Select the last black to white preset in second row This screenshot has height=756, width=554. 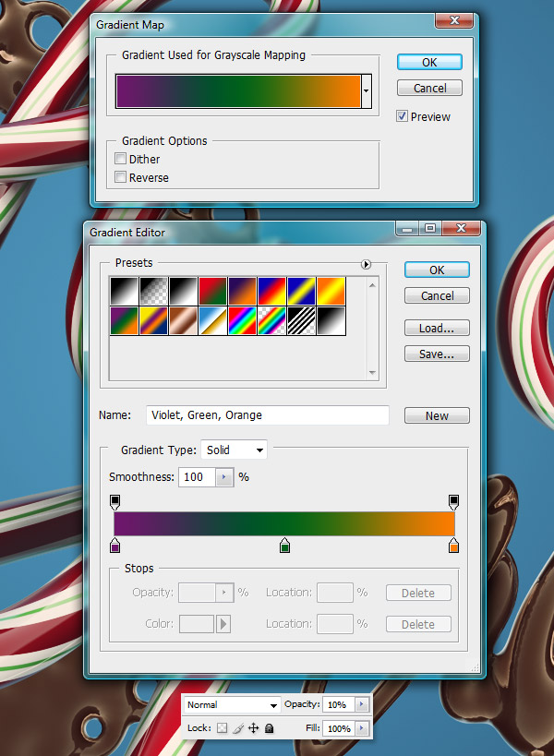tap(331, 320)
